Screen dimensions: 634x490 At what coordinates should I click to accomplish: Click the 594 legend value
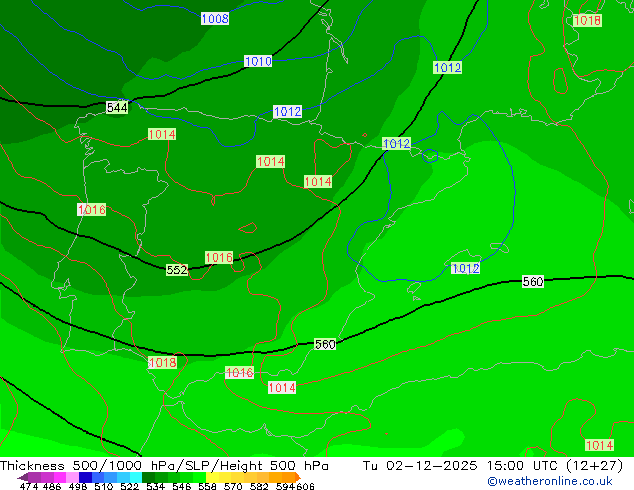coord(285,486)
